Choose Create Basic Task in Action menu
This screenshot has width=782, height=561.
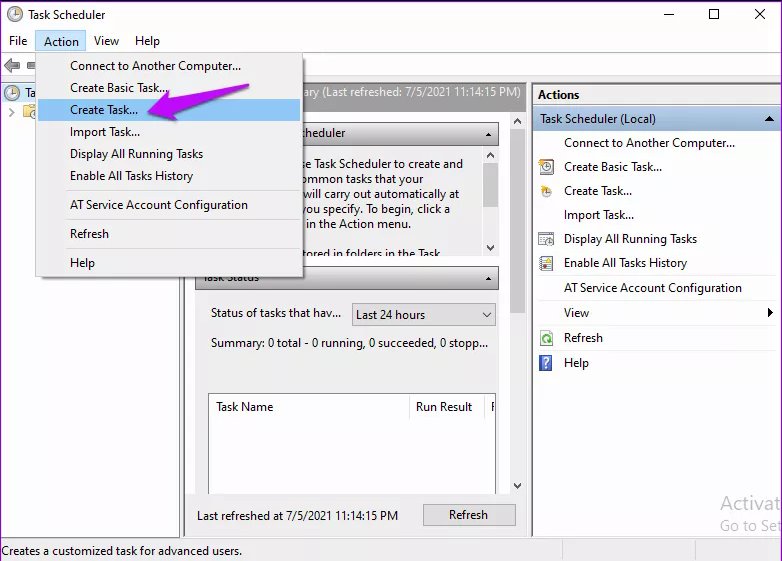point(169,88)
